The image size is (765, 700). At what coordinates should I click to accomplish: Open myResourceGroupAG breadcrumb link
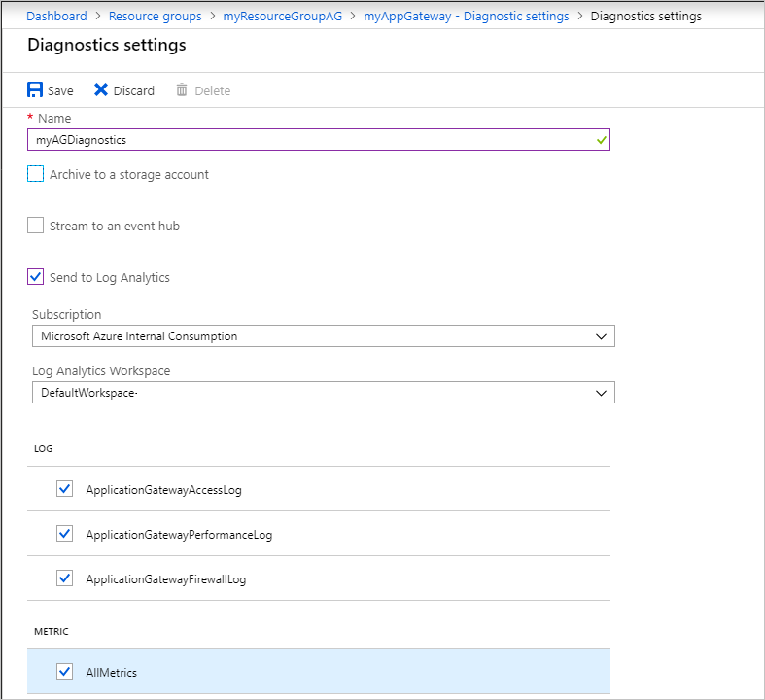coord(282,17)
